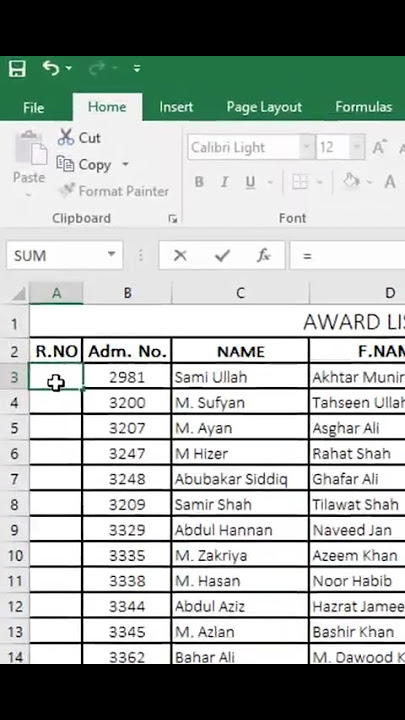Open the Fill Color dropdown arrow
405x720 pixels.
click(x=369, y=183)
